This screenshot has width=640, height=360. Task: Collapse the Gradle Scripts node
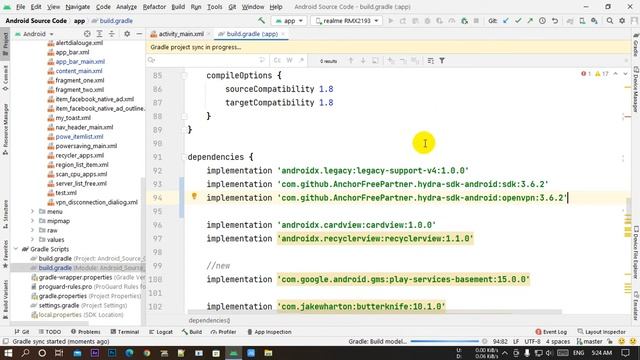point(16,249)
